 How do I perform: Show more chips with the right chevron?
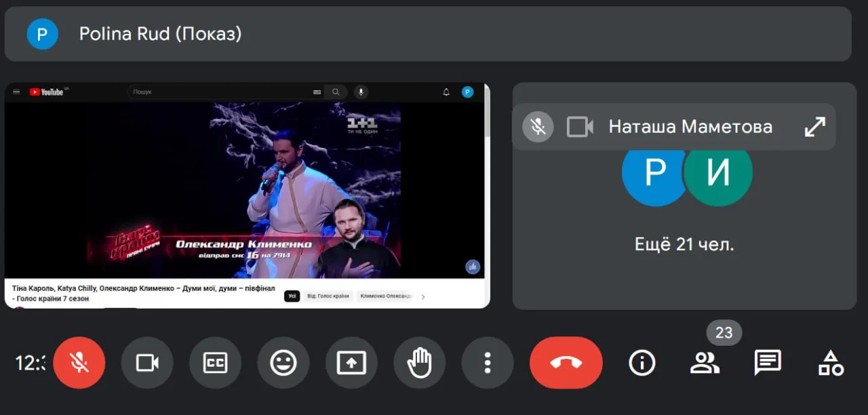pos(423,296)
